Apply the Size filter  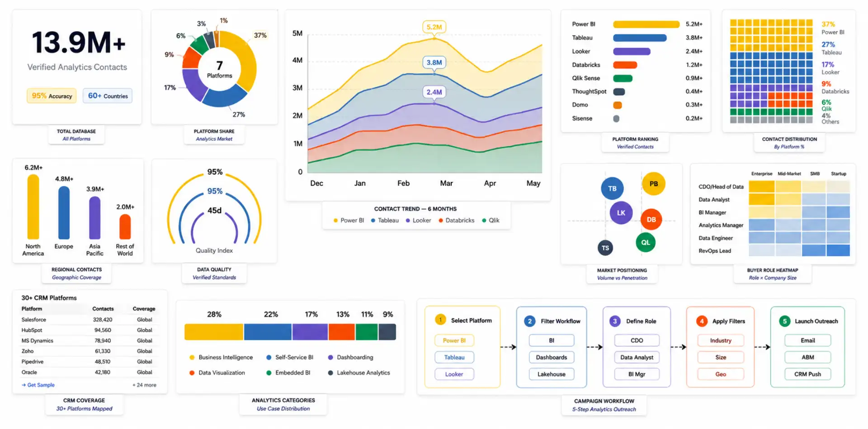pos(721,357)
